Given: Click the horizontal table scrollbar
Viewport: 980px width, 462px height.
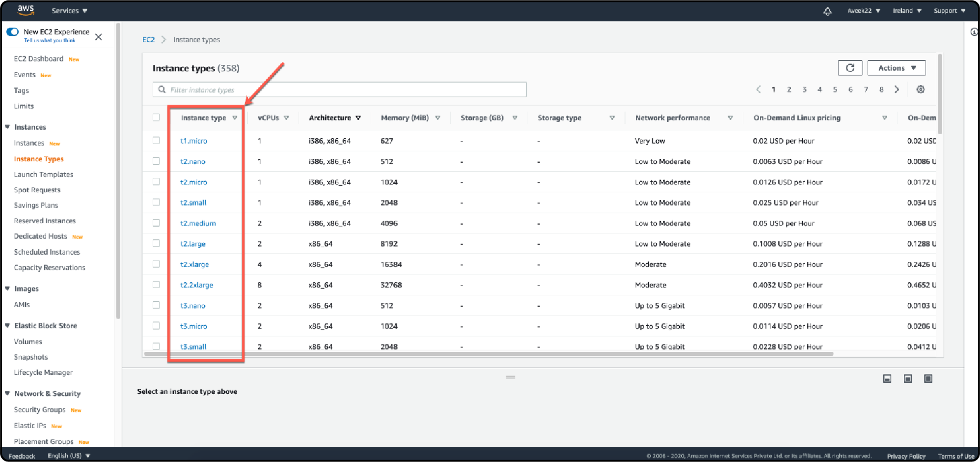Looking at the screenshot, I should point(489,353).
